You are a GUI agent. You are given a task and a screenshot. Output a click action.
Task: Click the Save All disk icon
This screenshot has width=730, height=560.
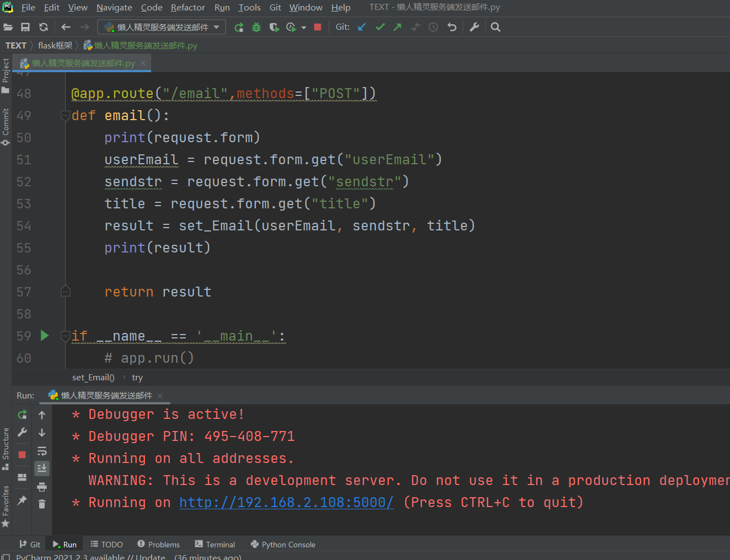(x=25, y=27)
